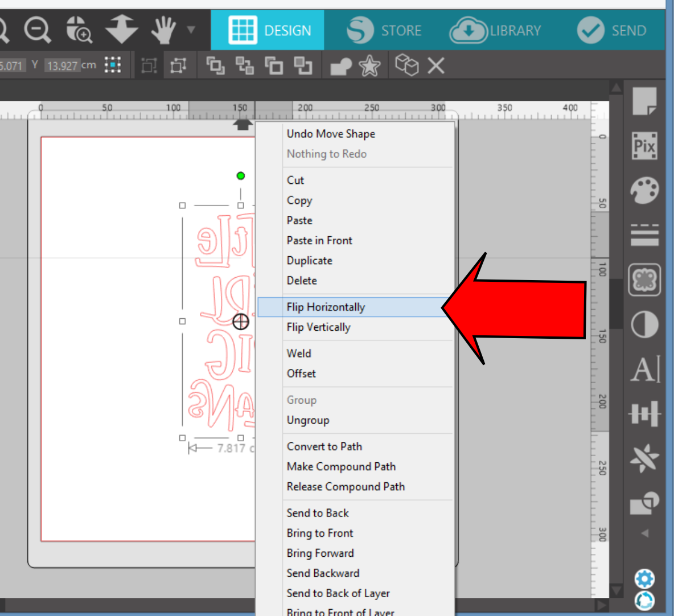The width and height of the screenshot is (674, 616).
Task: Click the vertical scrollbar down arrow
Action: tap(616, 590)
